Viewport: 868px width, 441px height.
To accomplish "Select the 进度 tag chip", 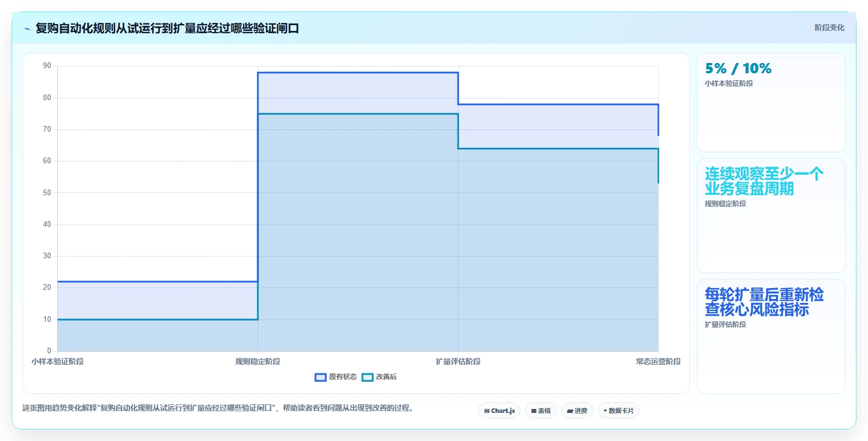I will click(577, 411).
